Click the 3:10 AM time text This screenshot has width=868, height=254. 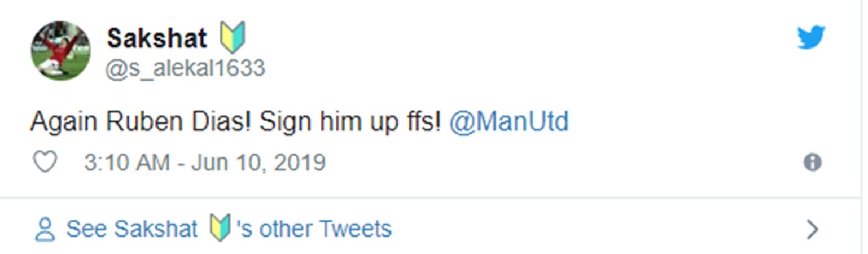coord(126,163)
